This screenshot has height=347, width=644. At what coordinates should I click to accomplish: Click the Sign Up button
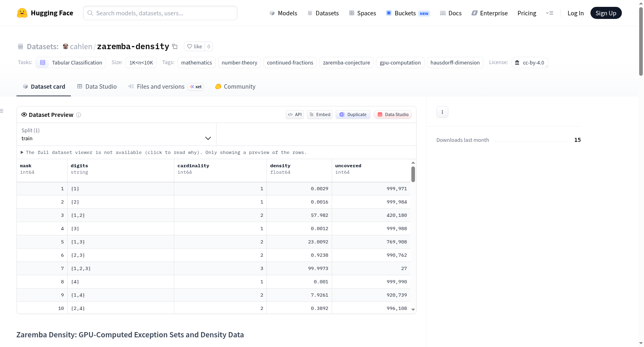pos(606,13)
